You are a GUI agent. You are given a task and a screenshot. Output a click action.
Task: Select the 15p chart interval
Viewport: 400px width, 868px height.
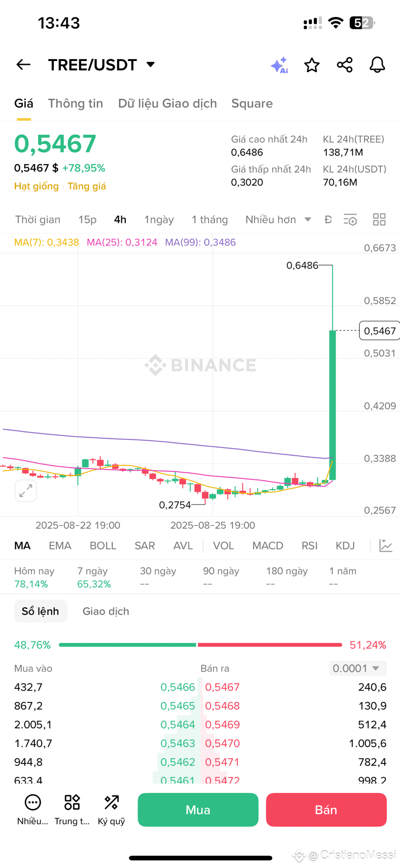pyautogui.click(x=88, y=219)
